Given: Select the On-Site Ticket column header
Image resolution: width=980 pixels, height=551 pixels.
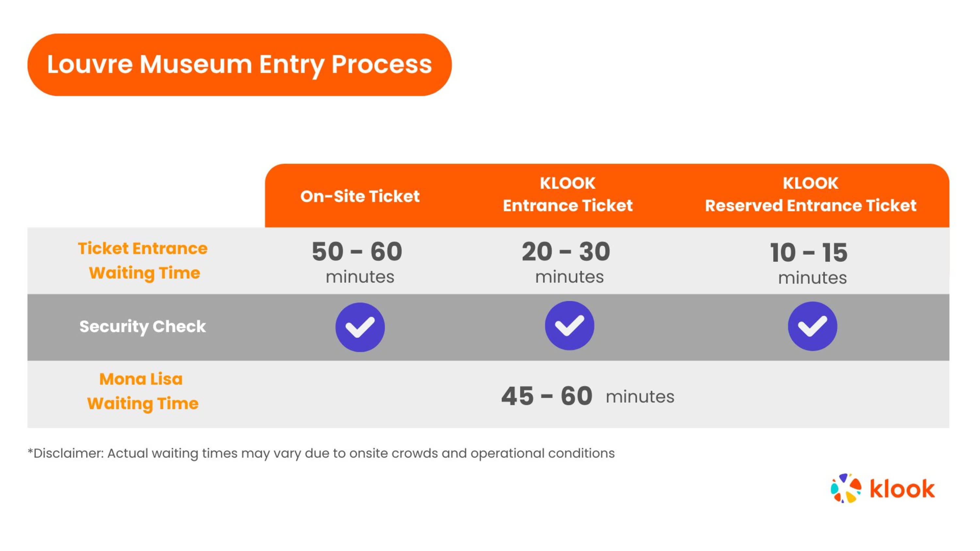Looking at the screenshot, I should (x=360, y=196).
